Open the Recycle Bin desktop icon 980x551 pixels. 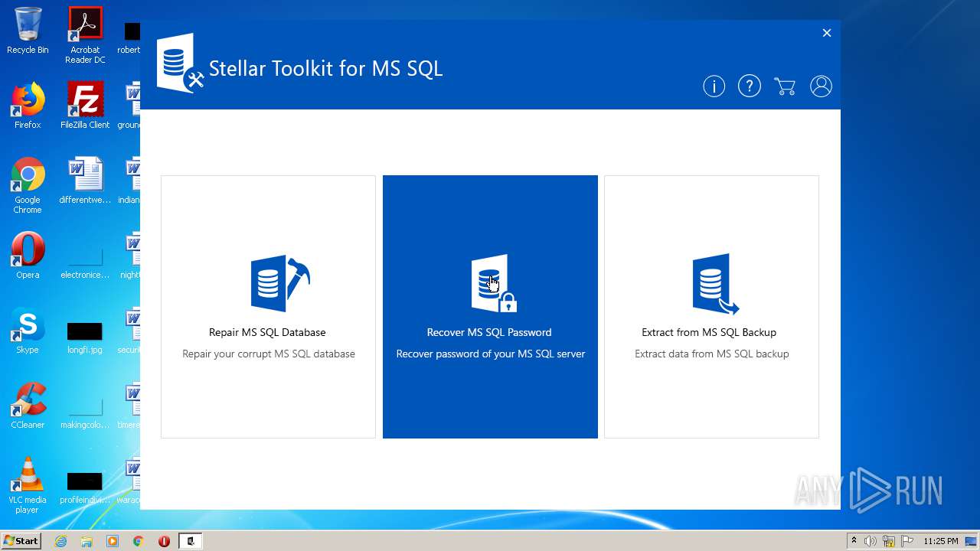click(28, 31)
